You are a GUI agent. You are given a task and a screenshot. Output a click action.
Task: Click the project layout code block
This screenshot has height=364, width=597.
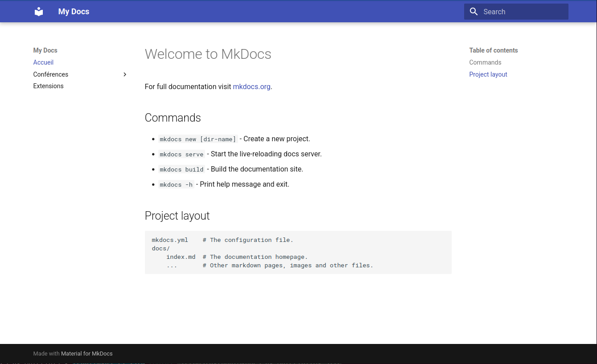pos(298,252)
